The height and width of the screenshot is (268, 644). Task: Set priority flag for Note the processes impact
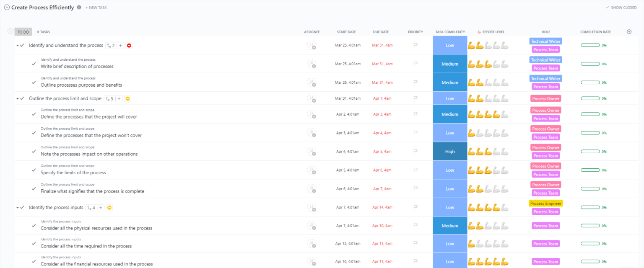click(415, 152)
